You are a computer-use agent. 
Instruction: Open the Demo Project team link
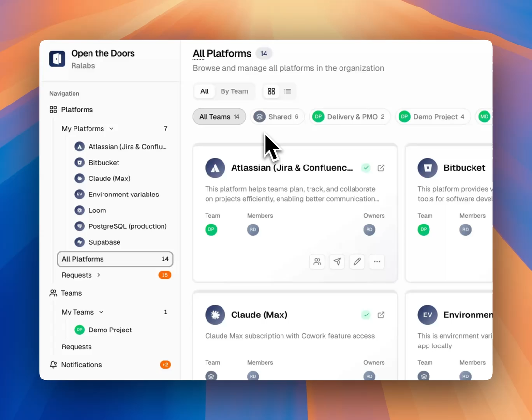point(110,330)
